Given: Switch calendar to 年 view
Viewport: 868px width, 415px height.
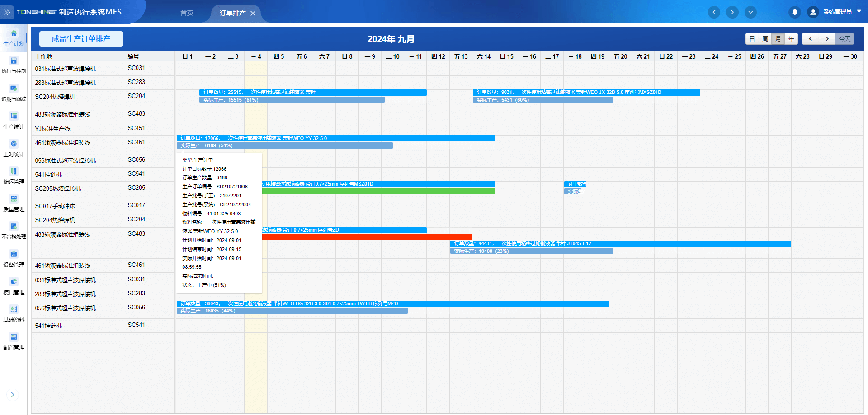Looking at the screenshot, I should click(791, 39).
